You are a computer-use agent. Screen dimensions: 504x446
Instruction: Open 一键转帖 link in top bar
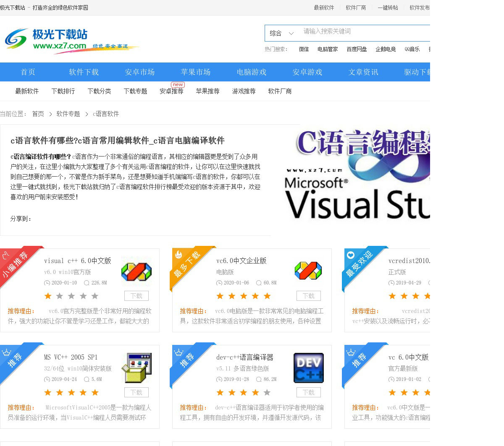(388, 8)
